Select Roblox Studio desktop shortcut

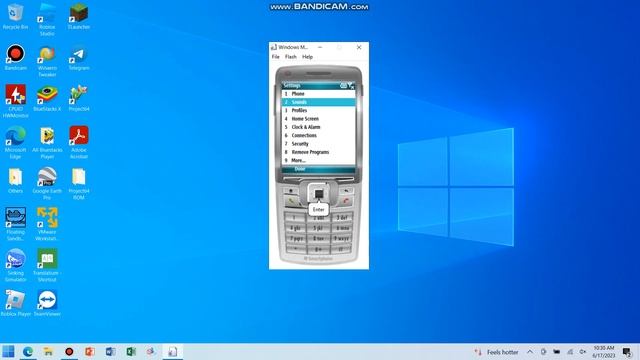(47, 19)
